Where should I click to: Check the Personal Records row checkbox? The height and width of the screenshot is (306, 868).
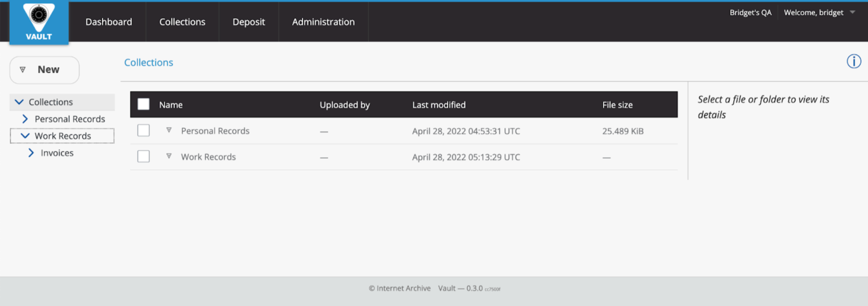pos(144,130)
